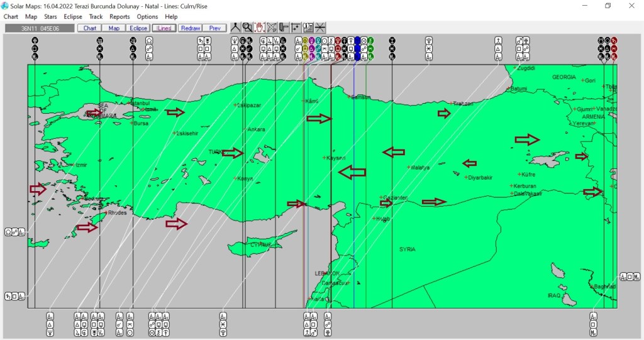Click the airplane travel tool icon
The width and height of the screenshot is (644, 340).
point(272,28)
